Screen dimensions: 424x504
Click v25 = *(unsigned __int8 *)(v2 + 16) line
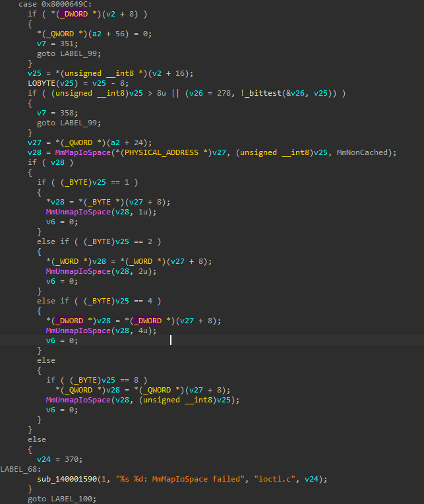click(x=111, y=74)
